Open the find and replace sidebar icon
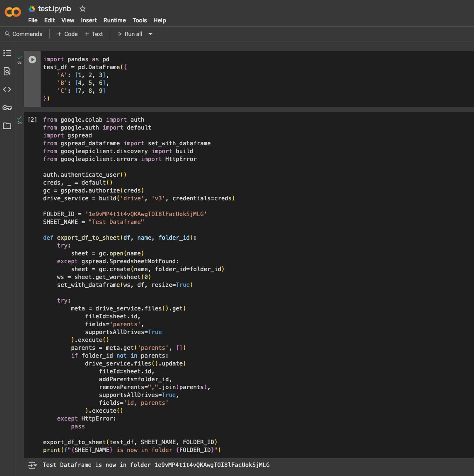Image resolution: width=474 pixels, height=476 pixels. (x=7, y=71)
